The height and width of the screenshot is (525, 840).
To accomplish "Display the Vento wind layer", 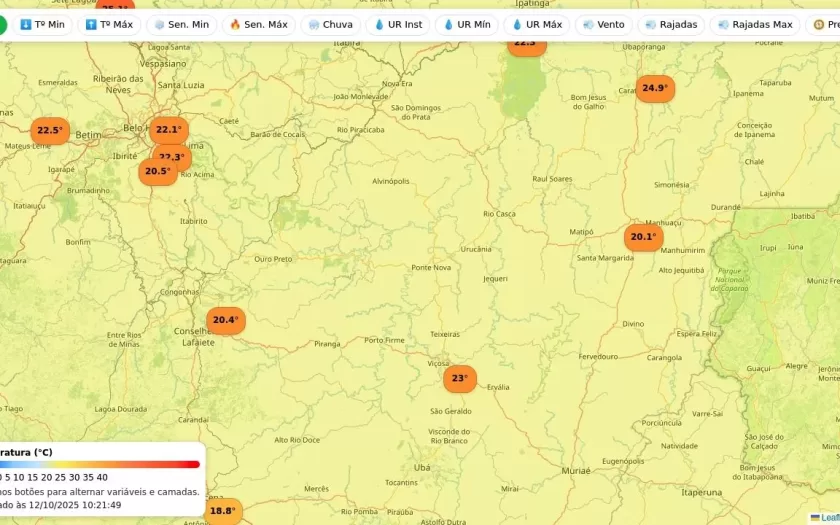I will point(603,25).
